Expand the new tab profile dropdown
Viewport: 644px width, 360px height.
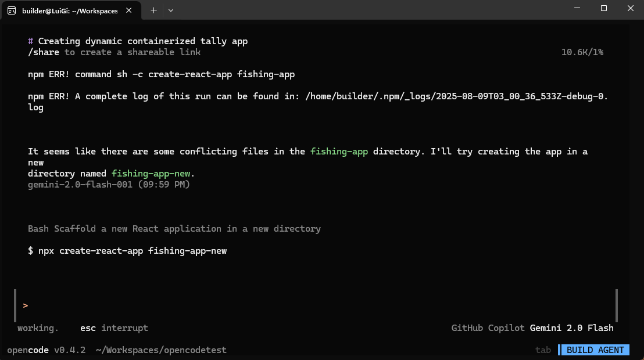pos(171,10)
